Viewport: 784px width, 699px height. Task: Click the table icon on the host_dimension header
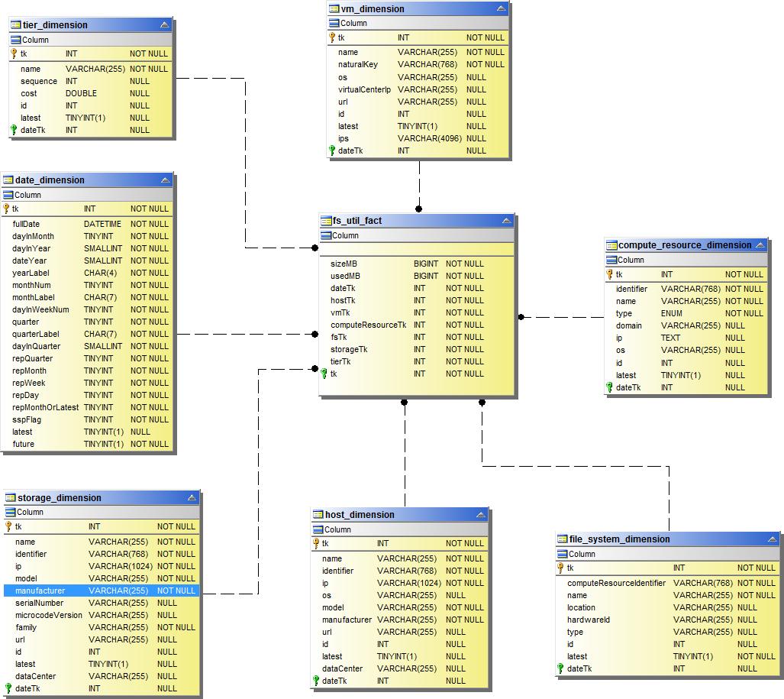[x=318, y=514]
